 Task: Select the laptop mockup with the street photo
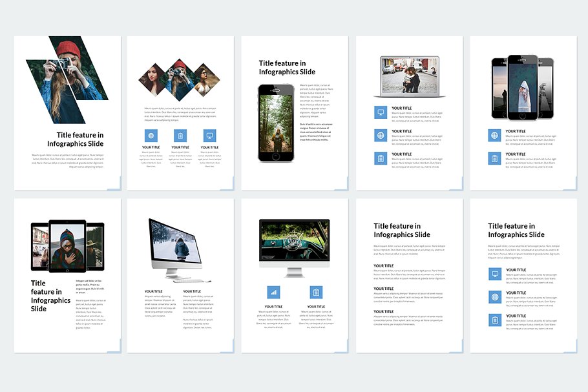(409, 77)
